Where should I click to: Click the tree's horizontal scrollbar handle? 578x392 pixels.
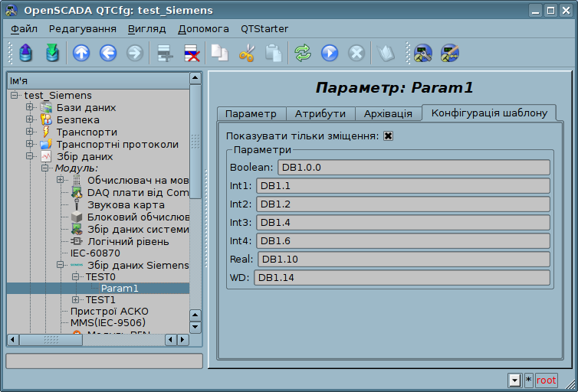coord(51,339)
